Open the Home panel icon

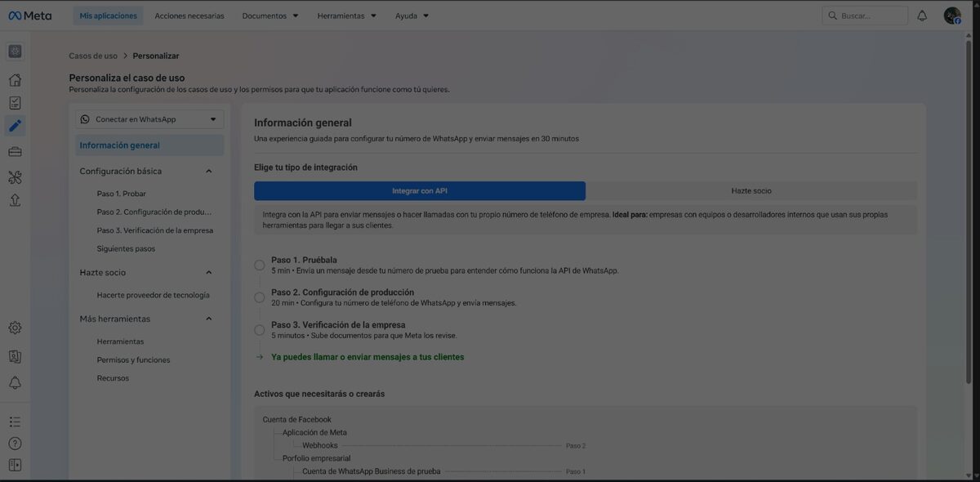pyautogui.click(x=15, y=80)
